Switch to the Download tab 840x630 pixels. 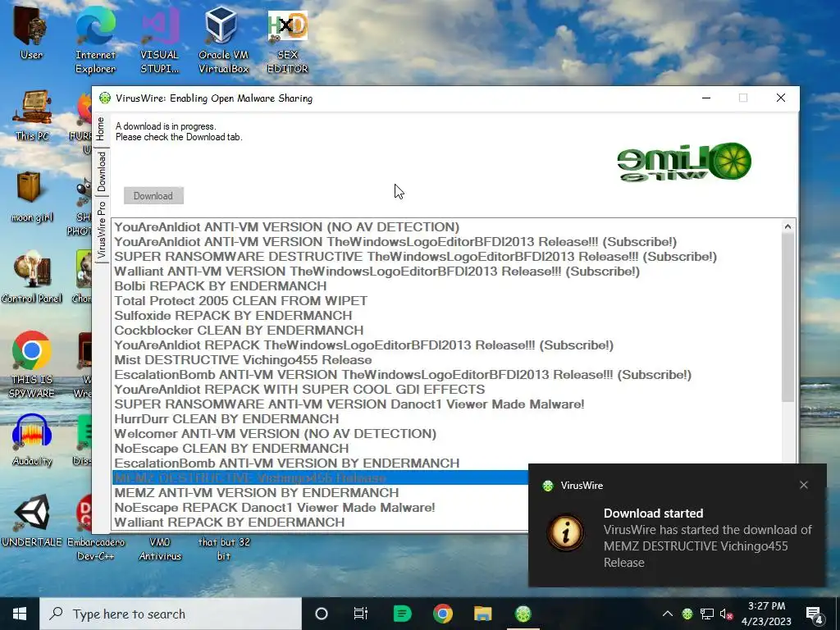[101, 171]
